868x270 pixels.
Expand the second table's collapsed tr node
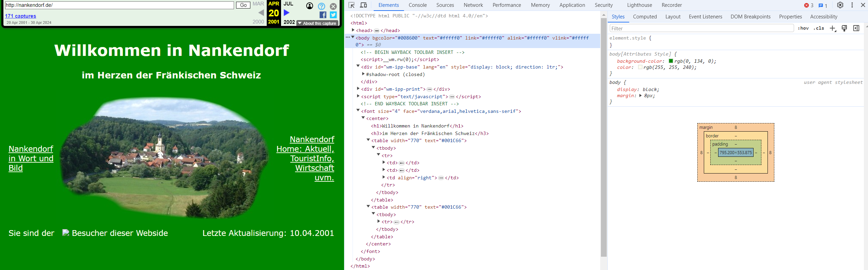378,221
